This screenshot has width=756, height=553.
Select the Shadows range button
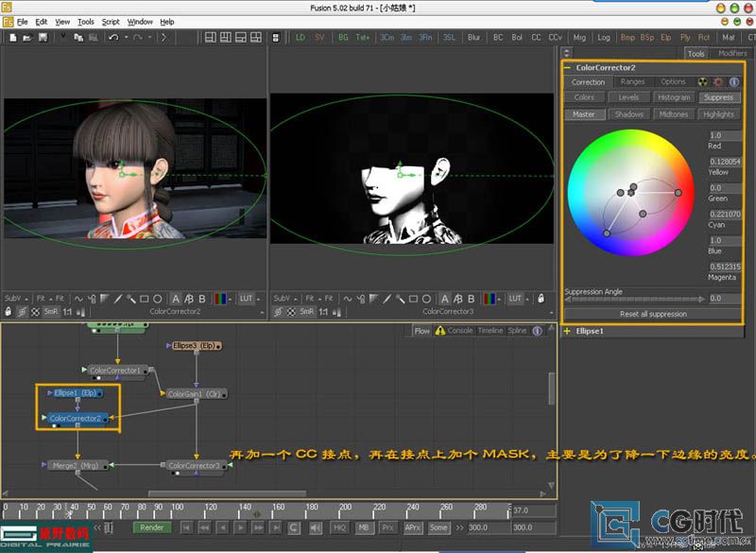click(x=628, y=114)
